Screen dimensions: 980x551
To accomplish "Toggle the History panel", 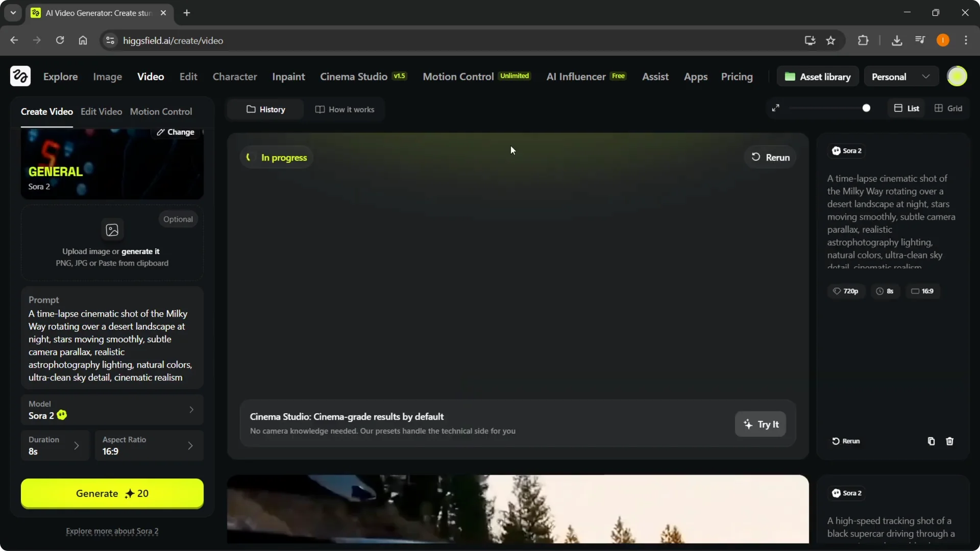I will [265, 109].
